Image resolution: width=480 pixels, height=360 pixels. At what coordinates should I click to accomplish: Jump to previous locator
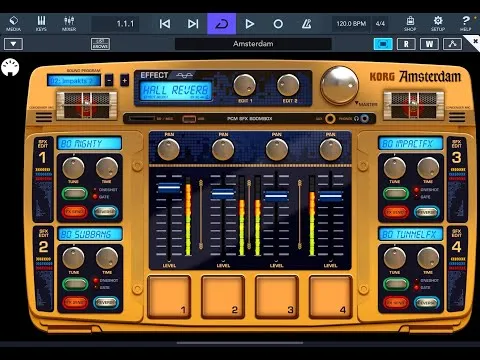[x=165, y=24]
